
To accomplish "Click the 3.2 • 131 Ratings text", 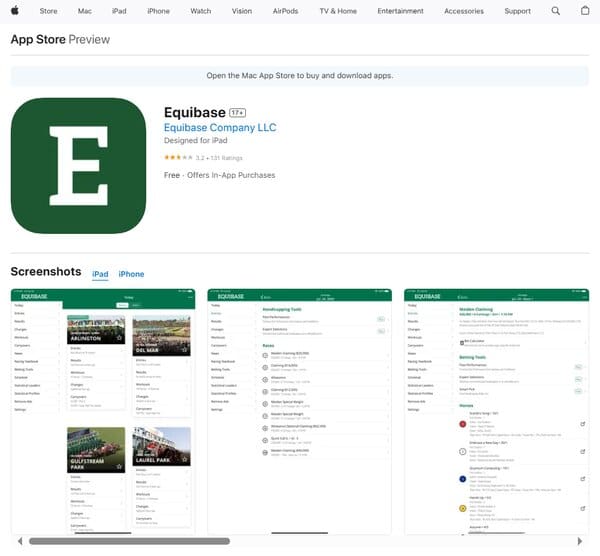I will point(219,158).
